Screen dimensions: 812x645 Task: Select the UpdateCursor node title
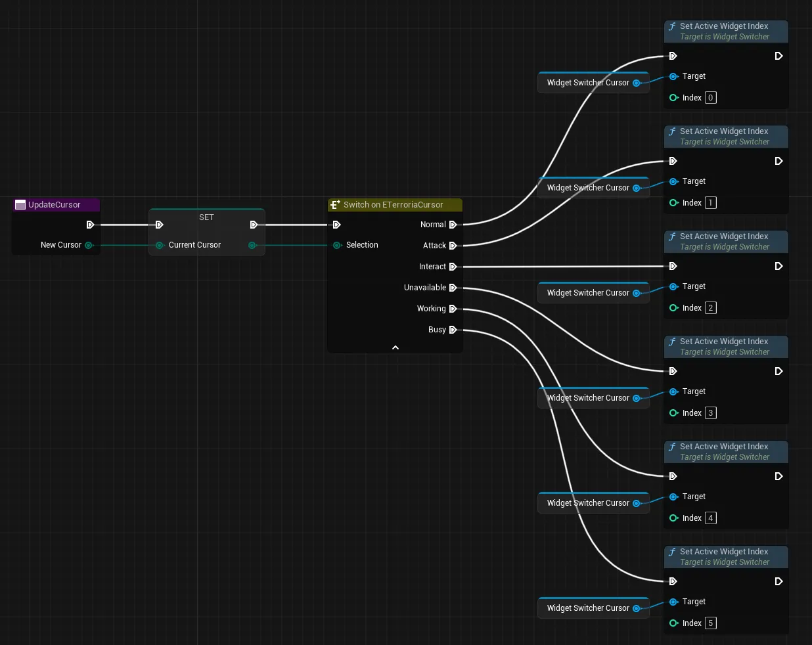click(54, 205)
